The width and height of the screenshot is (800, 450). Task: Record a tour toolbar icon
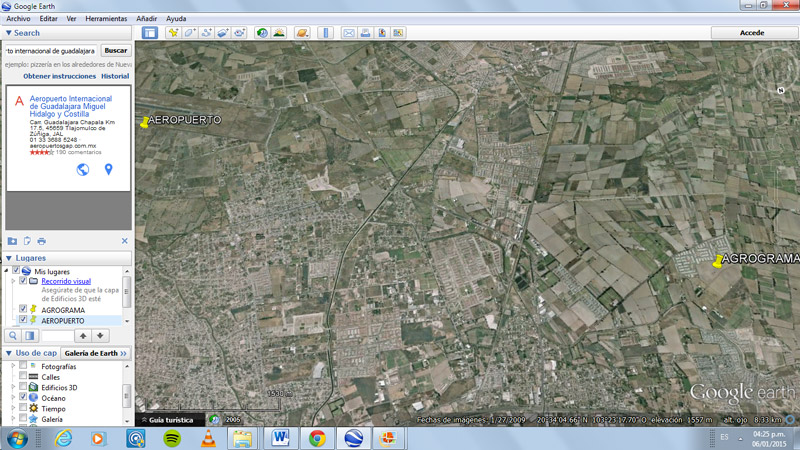pyautogui.click(x=239, y=33)
